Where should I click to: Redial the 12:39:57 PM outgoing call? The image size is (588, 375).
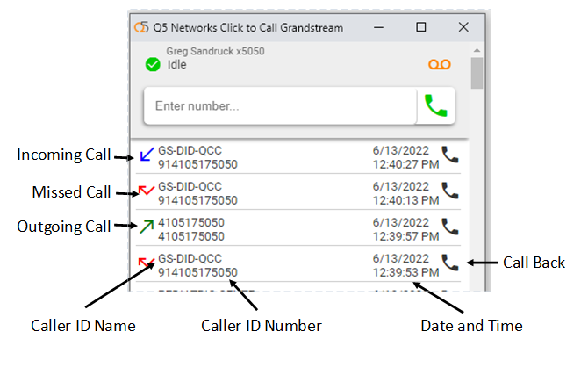(450, 227)
